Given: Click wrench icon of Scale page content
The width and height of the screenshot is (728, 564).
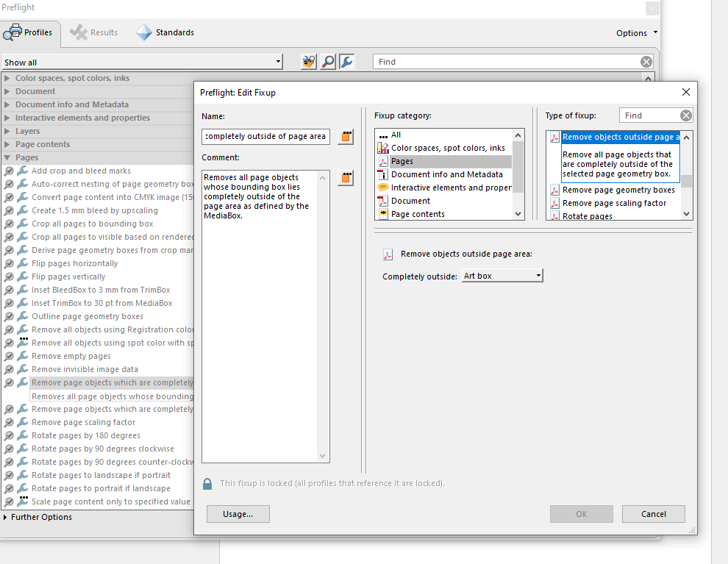Looking at the screenshot, I should [x=22, y=501].
